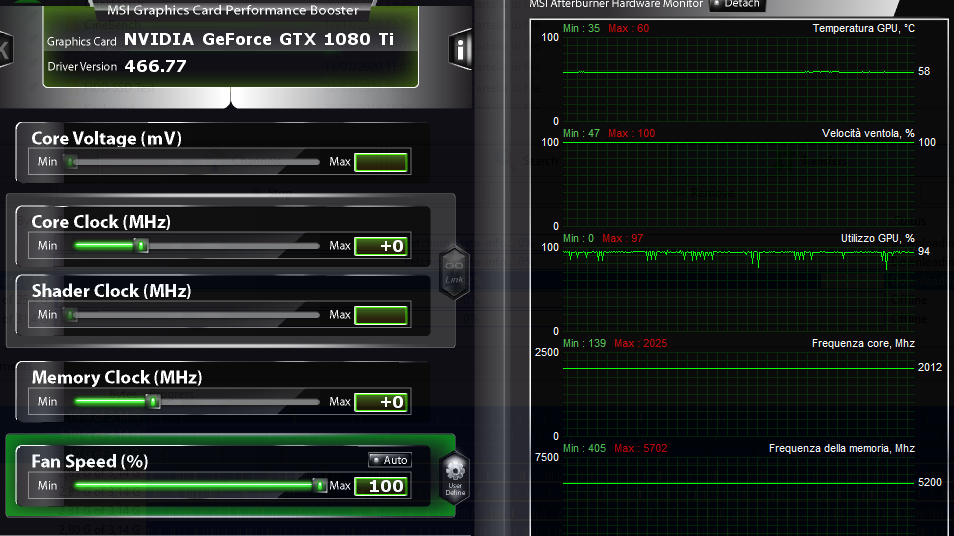The height and width of the screenshot is (536, 954).
Task: Adjust the Core Voltage slider handle
Action: pos(72,162)
